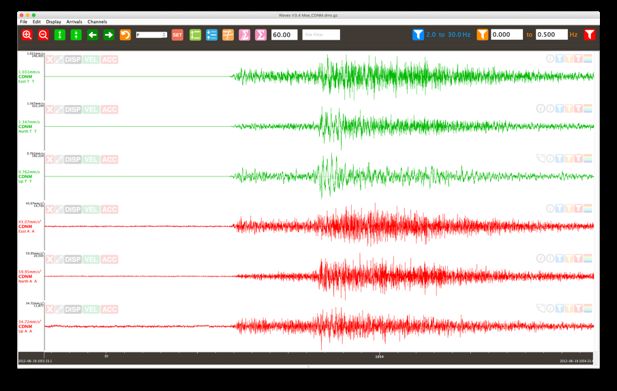Open the phase selector combo box in toolbar
Viewport: 617px width, 391px height.
coord(151,35)
